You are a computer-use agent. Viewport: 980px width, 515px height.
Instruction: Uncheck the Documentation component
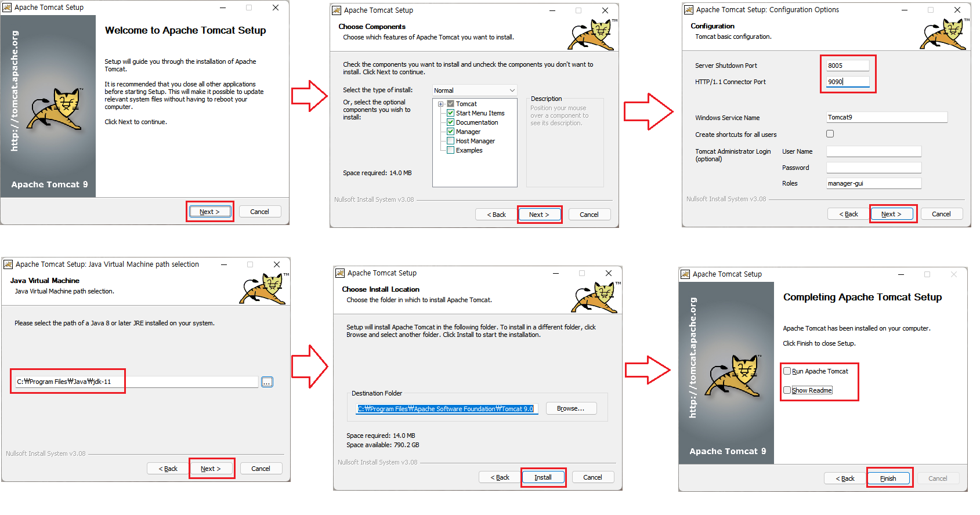(x=450, y=122)
